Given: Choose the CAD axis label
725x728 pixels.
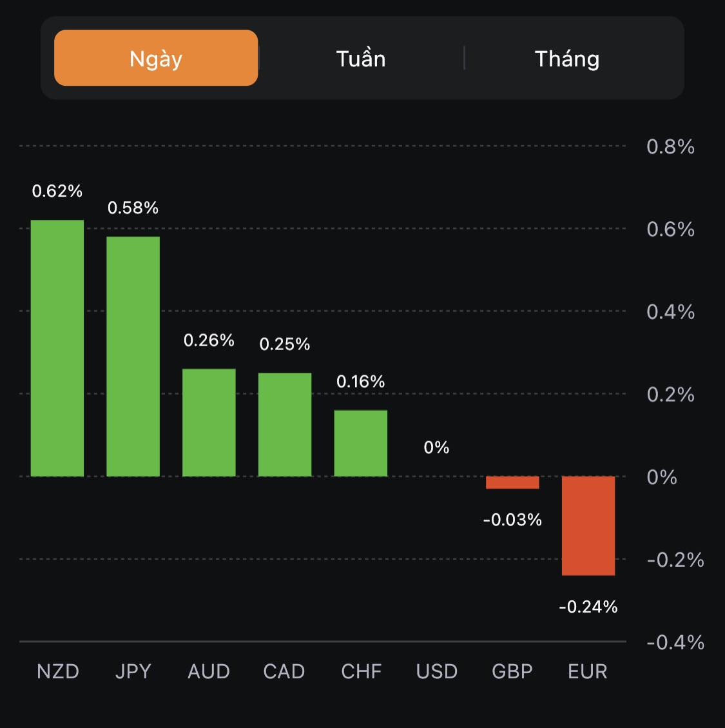Looking at the screenshot, I should (x=284, y=671).
